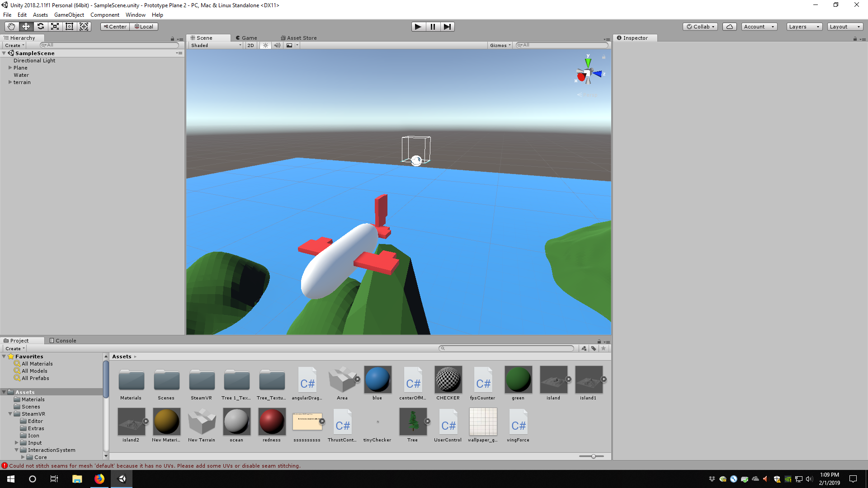
Task: Click the Collab button
Action: click(x=700, y=27)
